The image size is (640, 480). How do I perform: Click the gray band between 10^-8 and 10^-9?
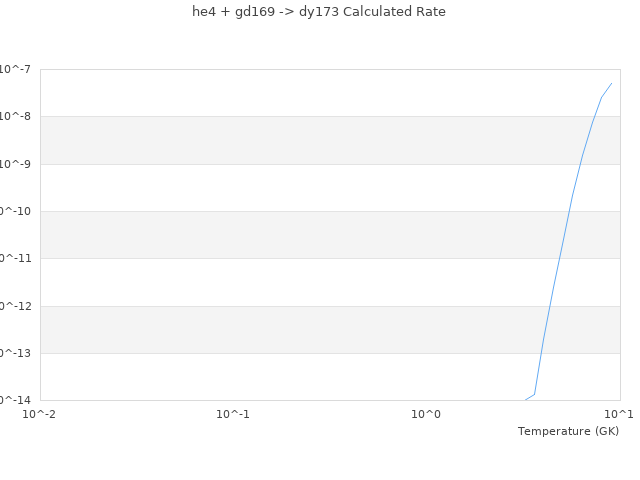click(x=300, y=140)
